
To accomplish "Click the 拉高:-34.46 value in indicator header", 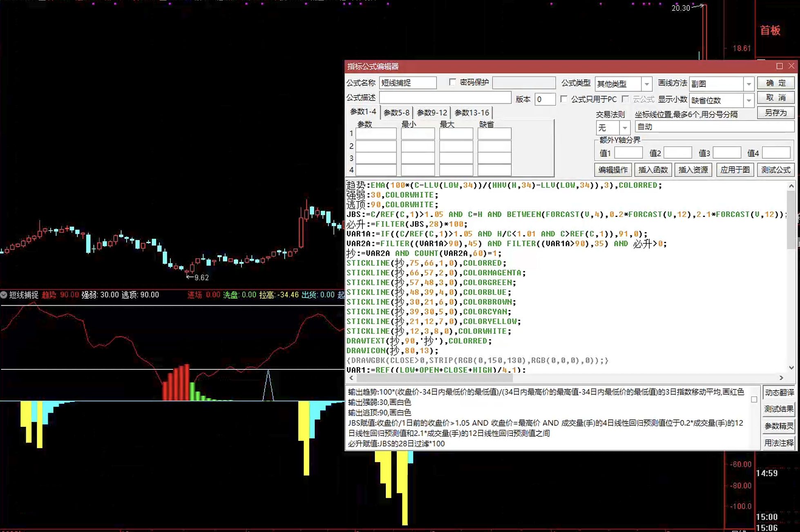I will [x=279, y=295].
